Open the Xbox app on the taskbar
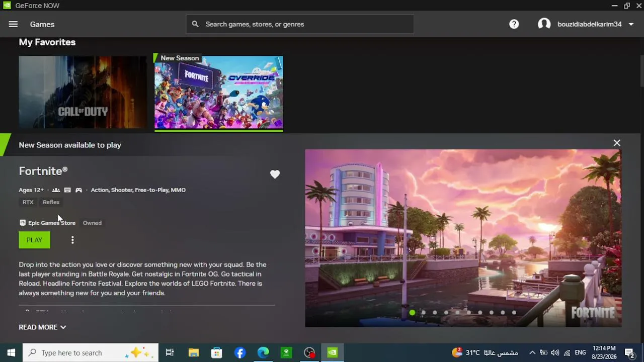The height and width of the screenshot is (362, 644). pyautogui.click(x=286, y=352)
